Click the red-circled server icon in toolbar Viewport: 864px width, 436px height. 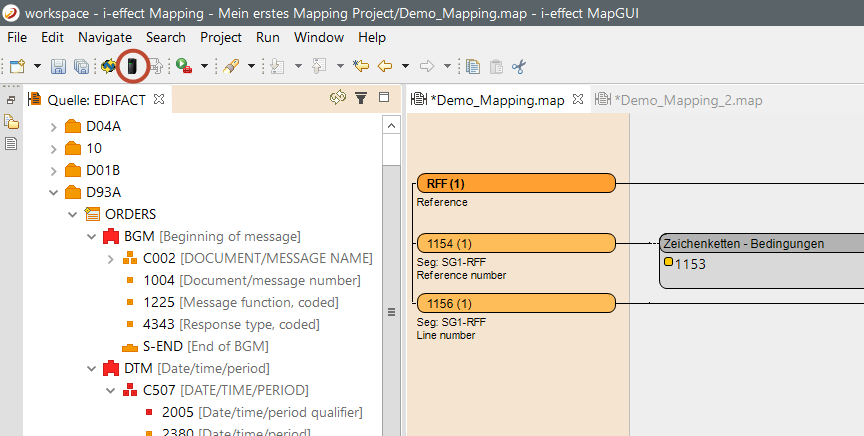click(132, 67)
